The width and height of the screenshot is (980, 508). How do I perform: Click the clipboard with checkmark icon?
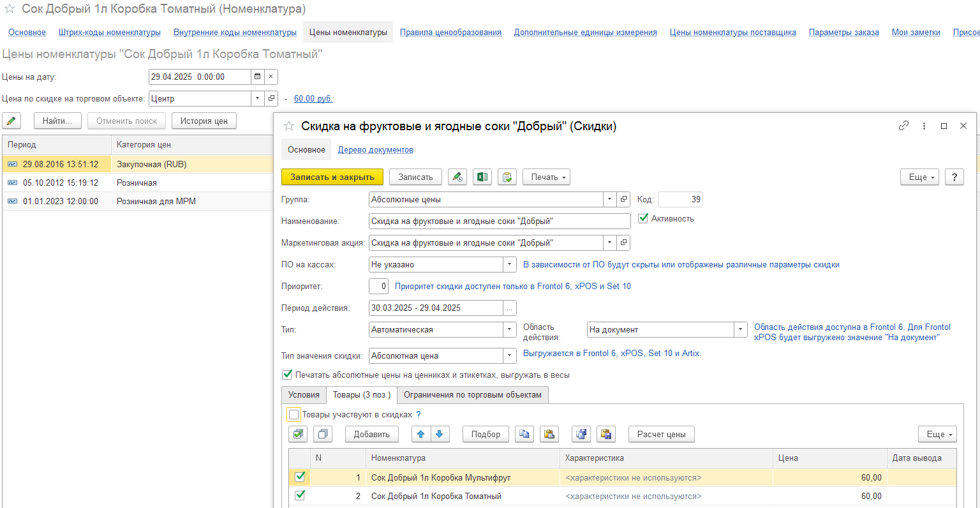click(x=507, y=177)
